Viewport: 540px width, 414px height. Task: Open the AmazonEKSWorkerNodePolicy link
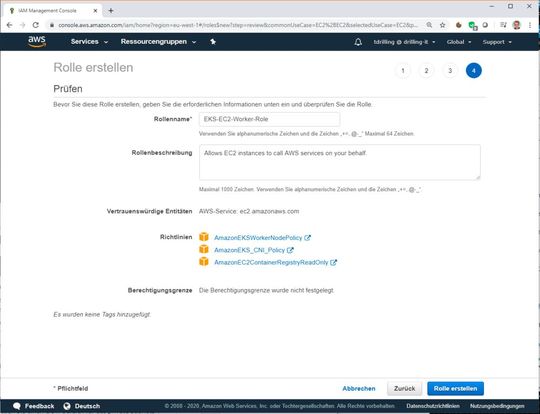click(x=258, y=238)
